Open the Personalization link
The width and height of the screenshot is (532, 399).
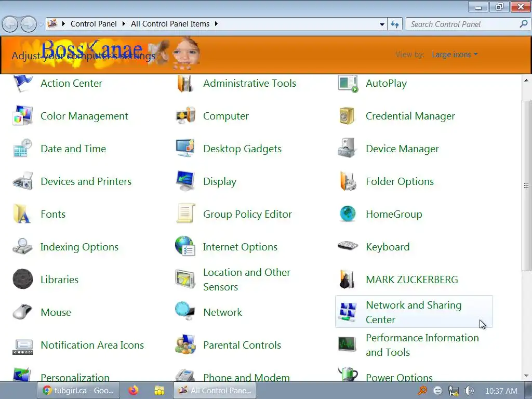75,377
